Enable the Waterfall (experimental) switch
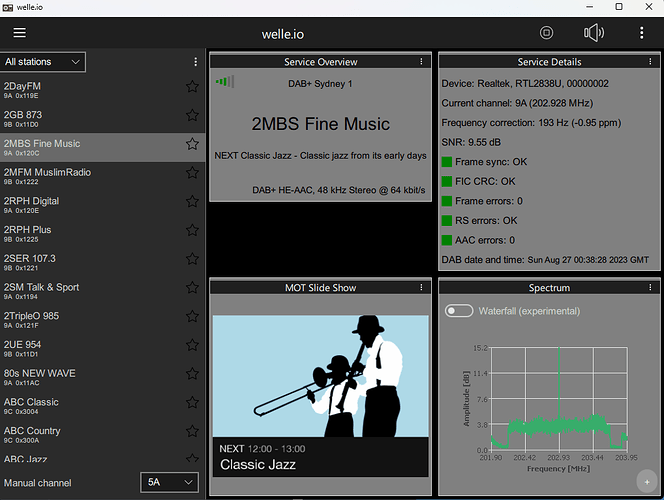 pos(459,311)
